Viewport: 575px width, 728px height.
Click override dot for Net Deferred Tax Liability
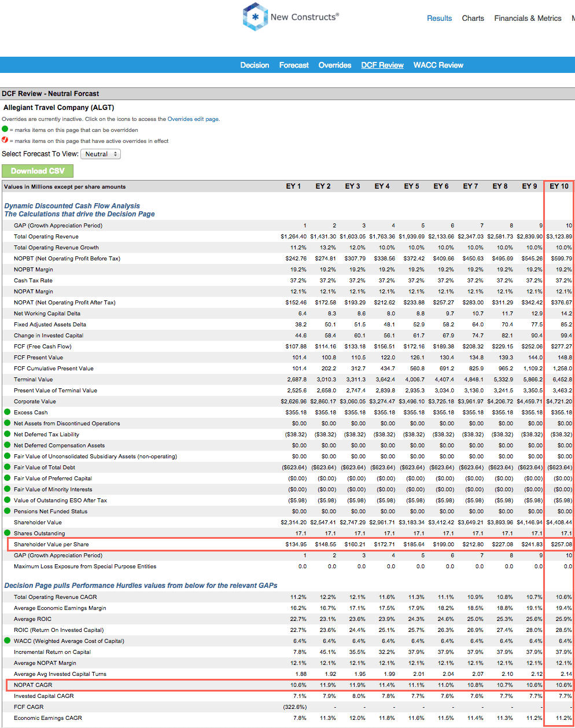[x=8, y=434]
